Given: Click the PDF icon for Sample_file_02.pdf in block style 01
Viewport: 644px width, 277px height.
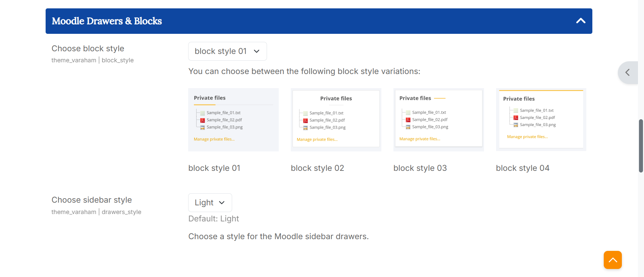Looking at the screenshot, I should tap(203, 120).
